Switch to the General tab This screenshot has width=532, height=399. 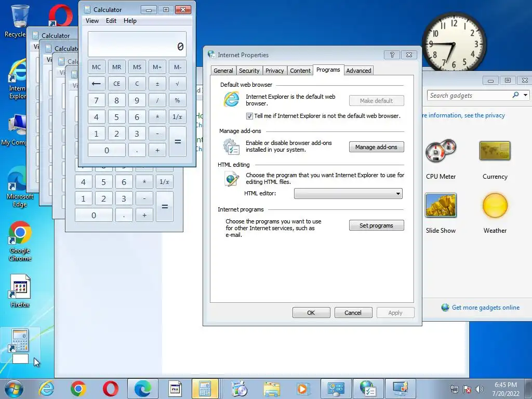(223, 71)
